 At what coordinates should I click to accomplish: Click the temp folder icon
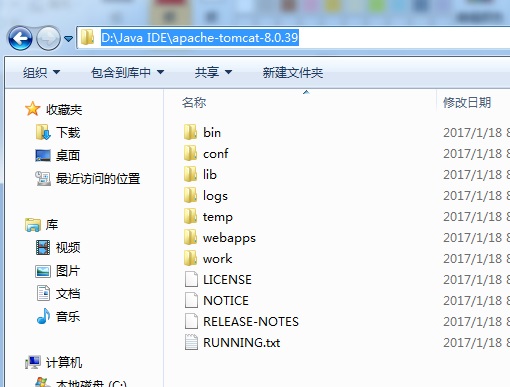click(x=191, y=216)
